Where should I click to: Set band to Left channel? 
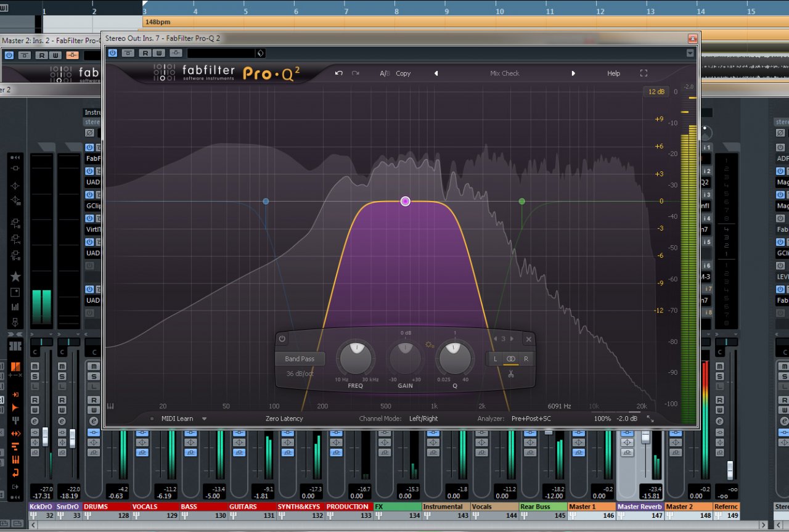[496, 359]
